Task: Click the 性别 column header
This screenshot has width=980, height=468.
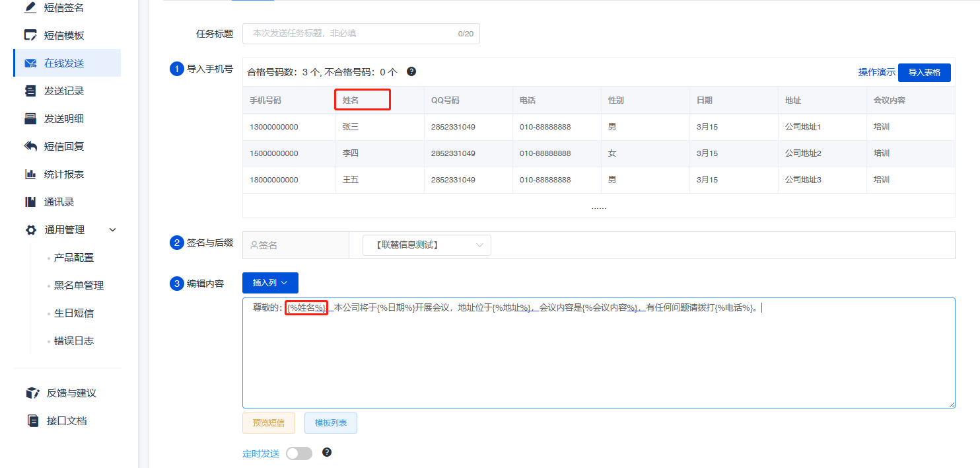Action: 645,100
